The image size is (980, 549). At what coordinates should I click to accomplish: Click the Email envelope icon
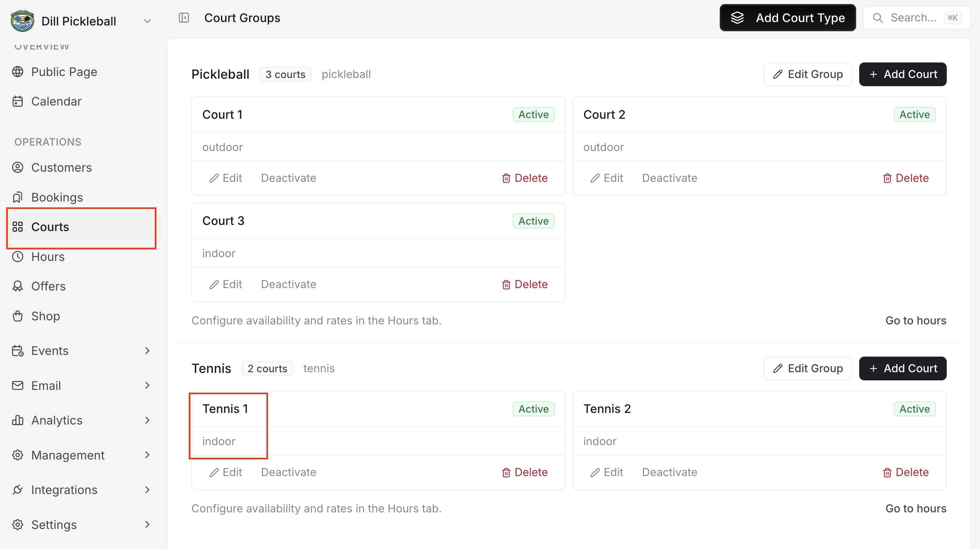(x=18, y=385)
